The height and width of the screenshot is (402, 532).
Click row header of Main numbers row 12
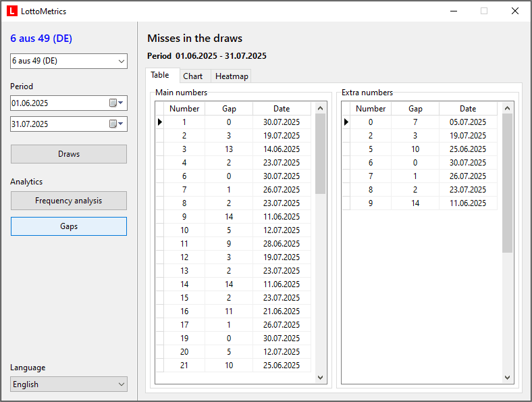[x=160, y=257]
